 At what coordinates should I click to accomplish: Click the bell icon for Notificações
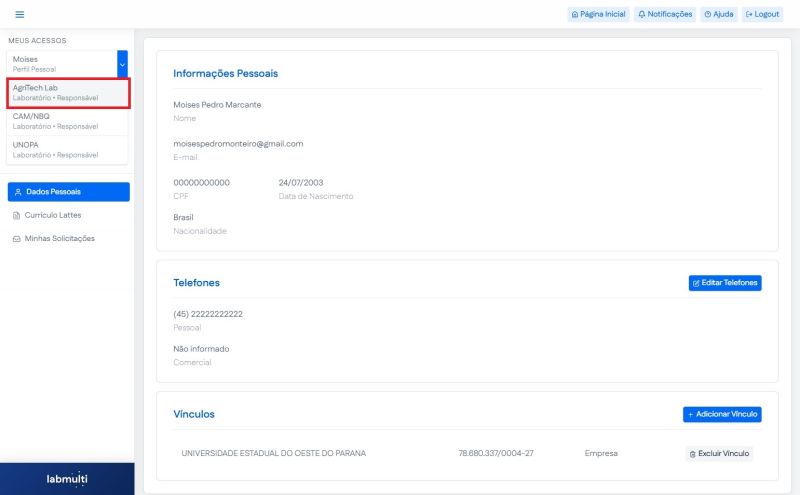click(642, 14)
